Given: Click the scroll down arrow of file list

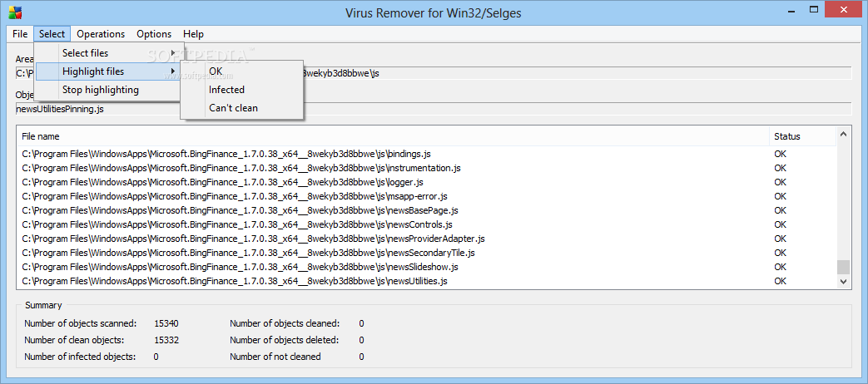Looking at the screenshot, I should [843, 281].
